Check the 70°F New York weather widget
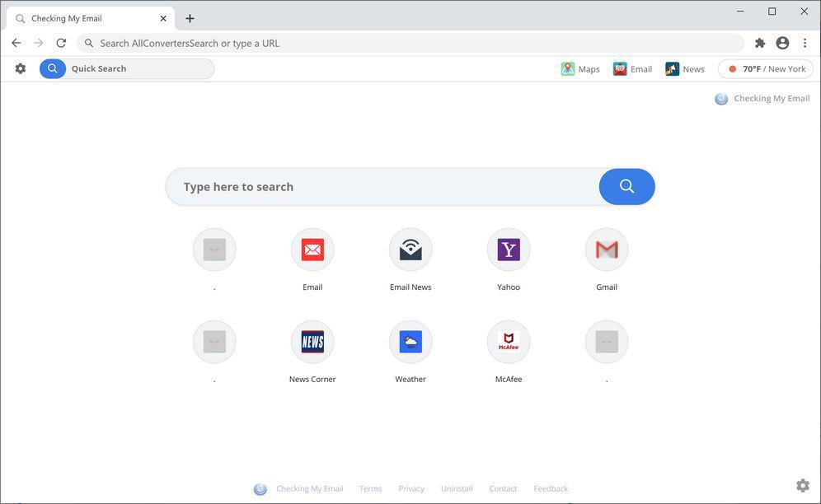Viewport: 821px width, 504px height. tap(766, 69)
